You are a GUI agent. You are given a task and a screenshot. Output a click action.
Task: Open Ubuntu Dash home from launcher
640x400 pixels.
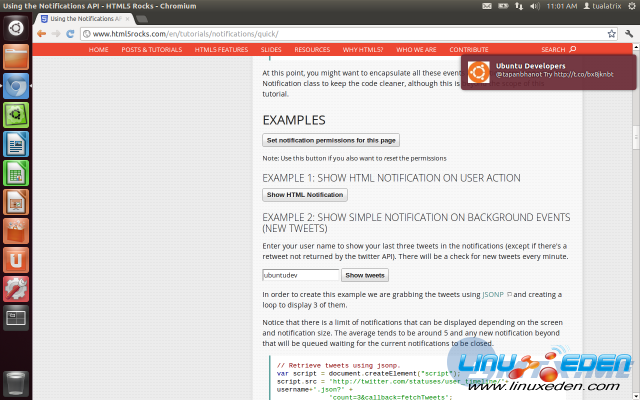(x=16, y=27)
